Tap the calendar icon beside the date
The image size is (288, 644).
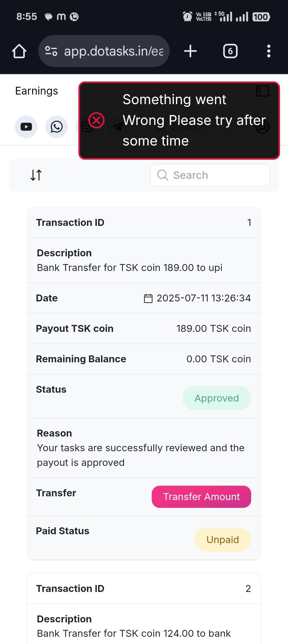click(x=148, y=298)
